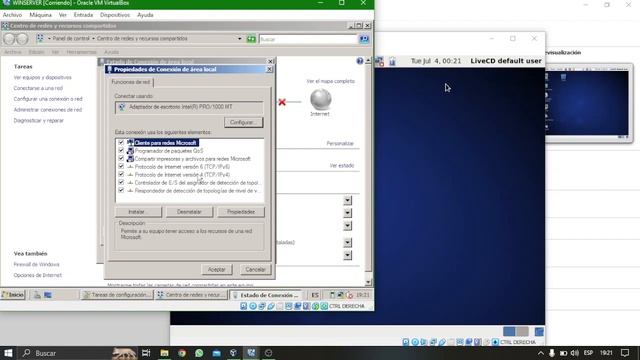Screen dimensions: 640x360
Task: Switch to Tareas de configuración taskbar item
Action: coord(117,295)
